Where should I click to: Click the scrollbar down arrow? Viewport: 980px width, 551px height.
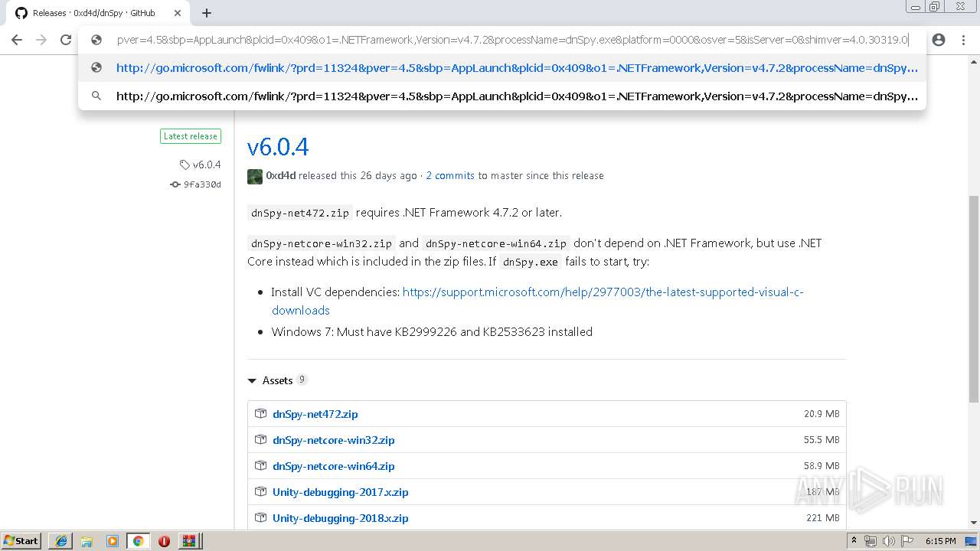pyautogui.click(x=974, y=523)
